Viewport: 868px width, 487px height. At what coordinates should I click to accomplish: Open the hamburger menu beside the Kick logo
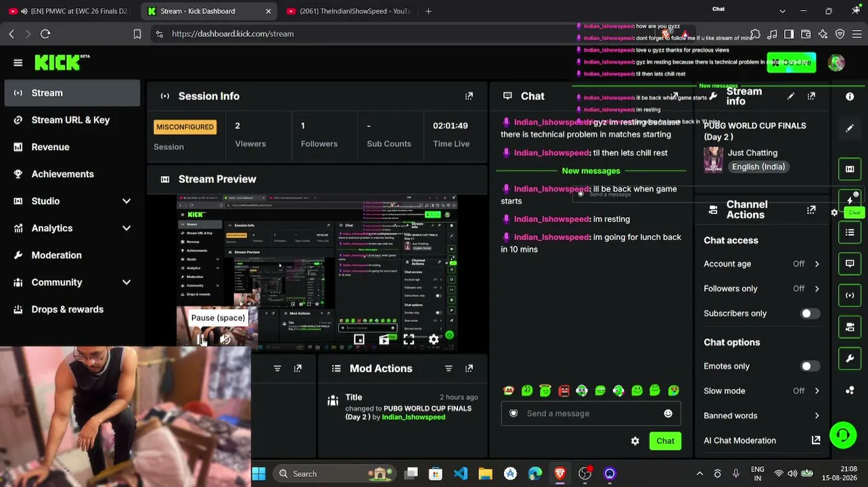[18, 63]
